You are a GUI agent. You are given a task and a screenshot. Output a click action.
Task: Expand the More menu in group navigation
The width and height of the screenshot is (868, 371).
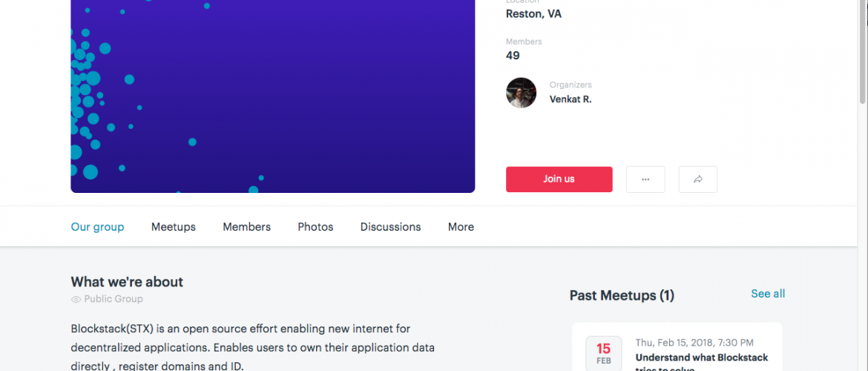coord(461,227)
